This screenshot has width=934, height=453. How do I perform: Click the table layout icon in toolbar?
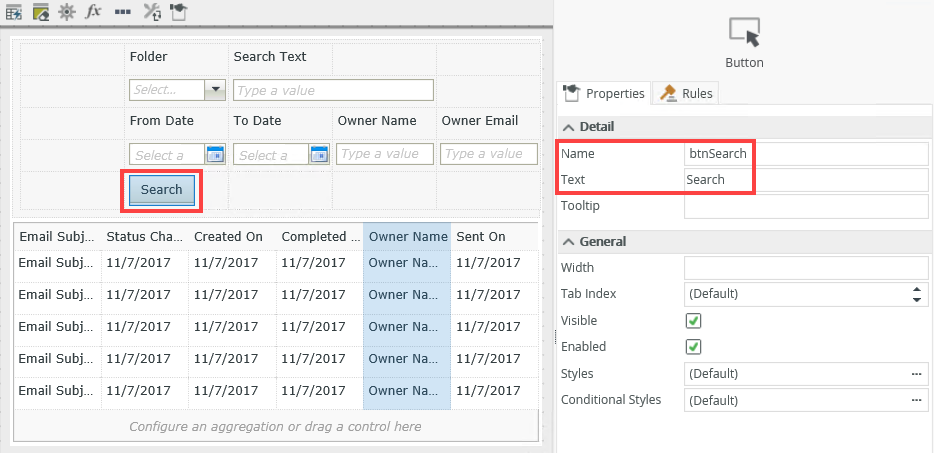[x=14, y=12]
